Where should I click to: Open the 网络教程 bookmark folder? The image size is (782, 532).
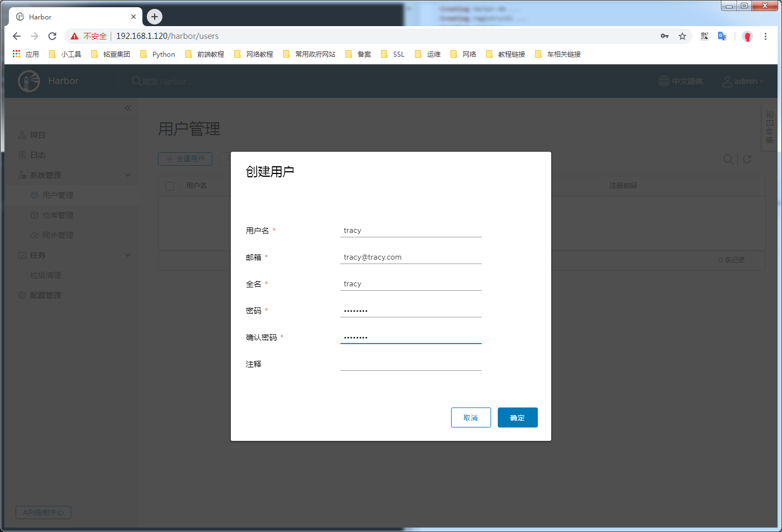tap(254, 54)
